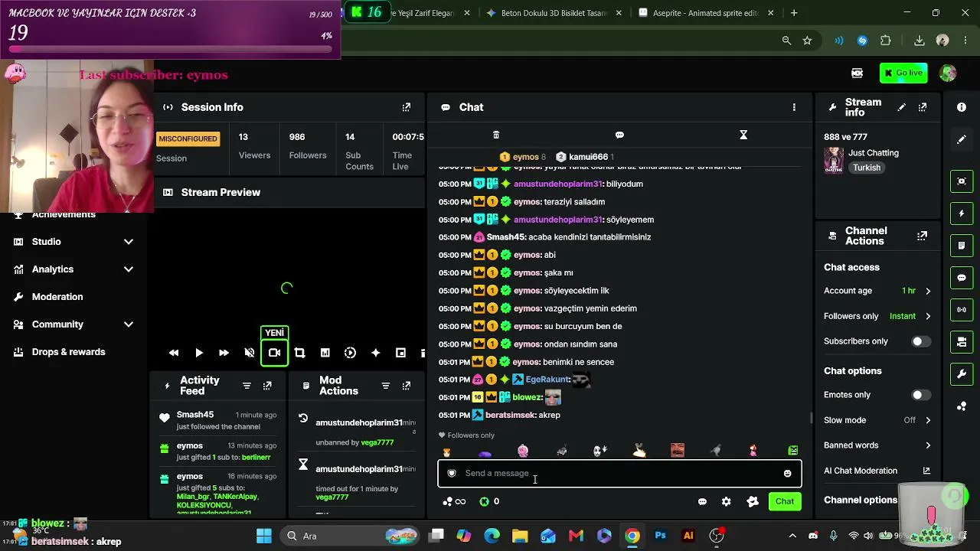Switch to Beton Dokulu 3D Bisiklet tab
Image resolution: width=980 pixels, height=551 pixels.
point(554,13)
